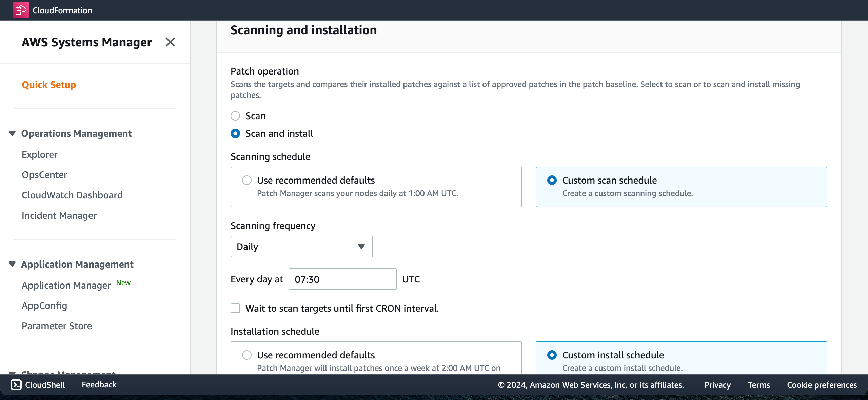Click the UTC label beside time field
The width and height of the screenshot is (868, 400).
point(411,279)
